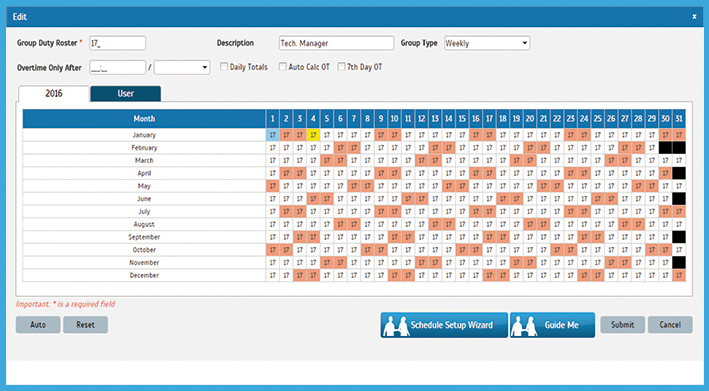Image resolution: width=709 pixels, height=391 pixels.
Task: Click the day 25 column header
Action: pos(597,119)
